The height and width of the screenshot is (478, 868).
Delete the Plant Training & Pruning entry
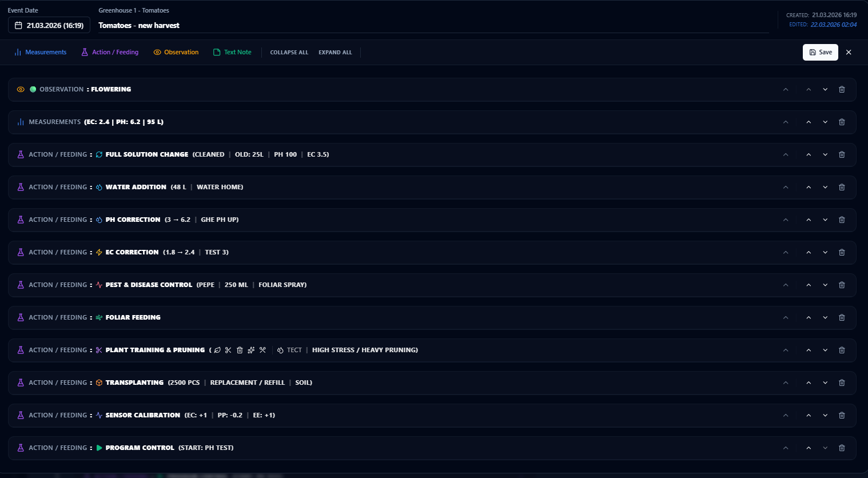(x=842, y=350)
